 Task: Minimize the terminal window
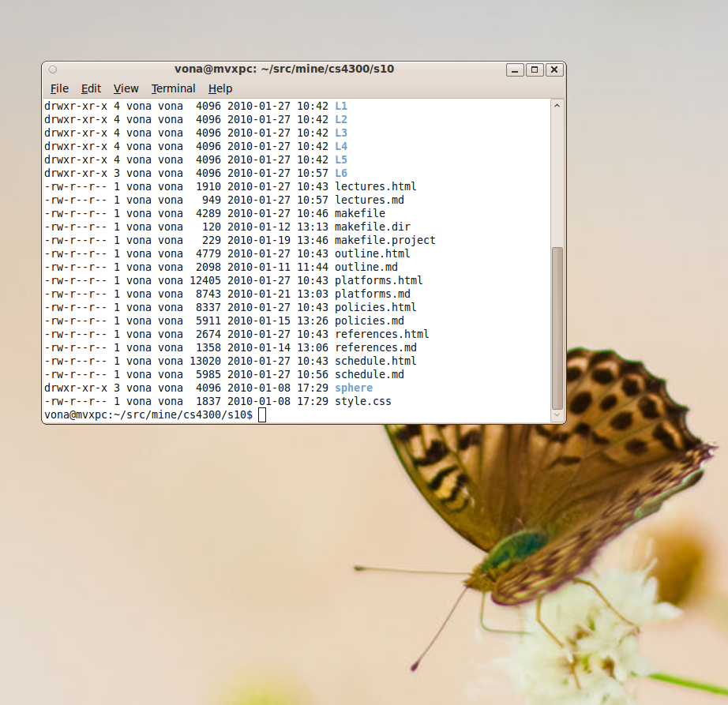click(x=516, y=69)
